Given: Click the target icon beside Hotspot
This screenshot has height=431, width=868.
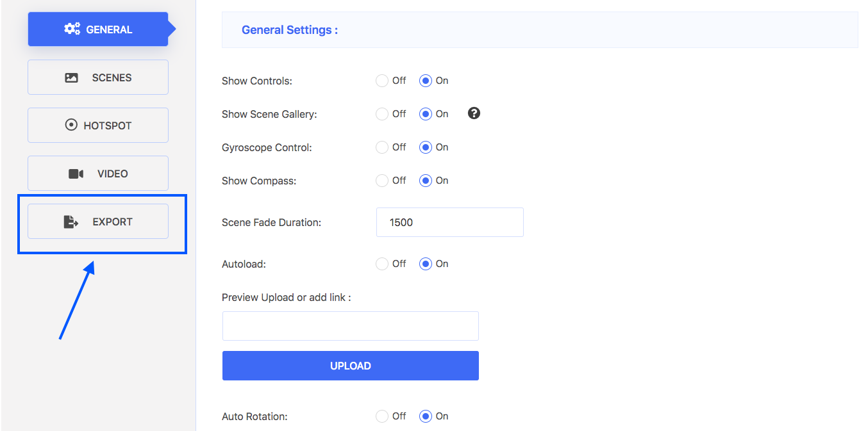Looking at the screenshot, I should (71, 126).
